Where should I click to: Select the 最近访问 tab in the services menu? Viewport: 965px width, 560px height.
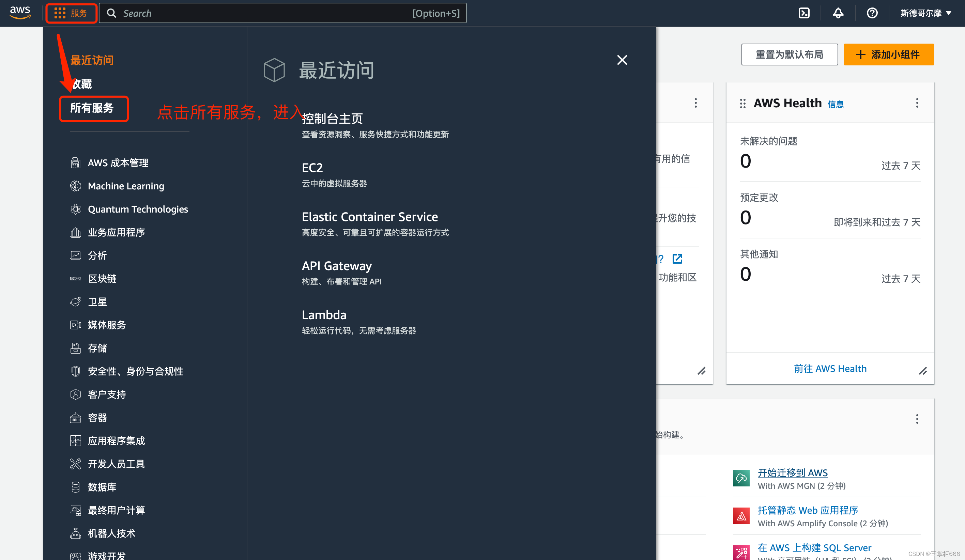(x=92, y=60)
